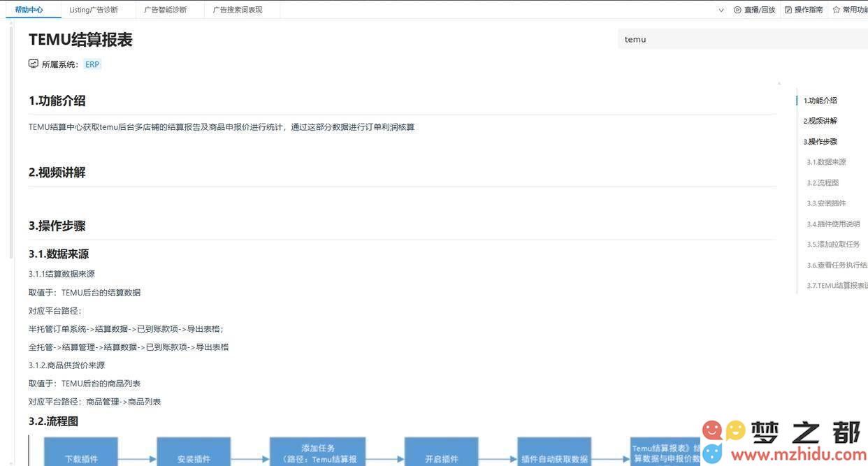Screen dimensions: 868x466
Task: Jump to 1.功能介绍 in outline
Action: coord(820,101)
